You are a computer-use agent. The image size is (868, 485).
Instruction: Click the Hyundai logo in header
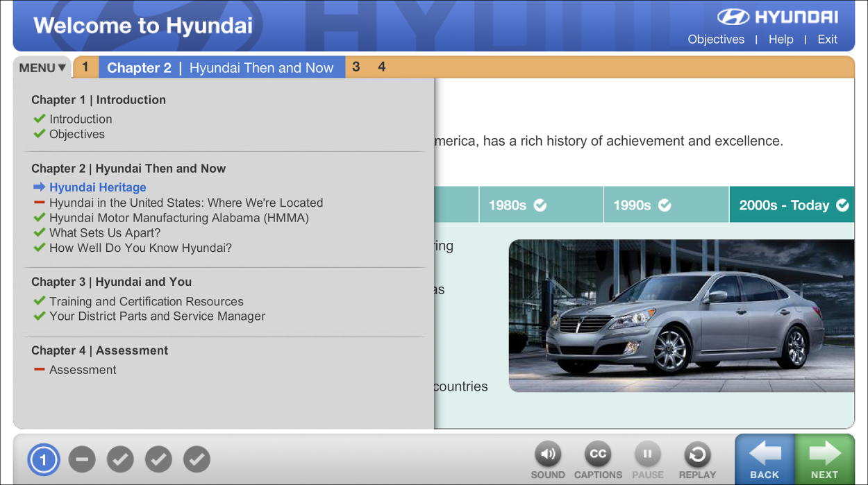pos(777,17)
